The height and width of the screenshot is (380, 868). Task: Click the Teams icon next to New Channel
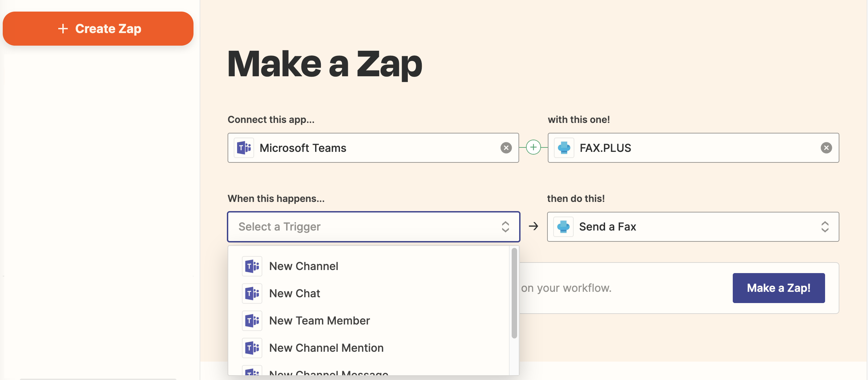coord(252,266)
